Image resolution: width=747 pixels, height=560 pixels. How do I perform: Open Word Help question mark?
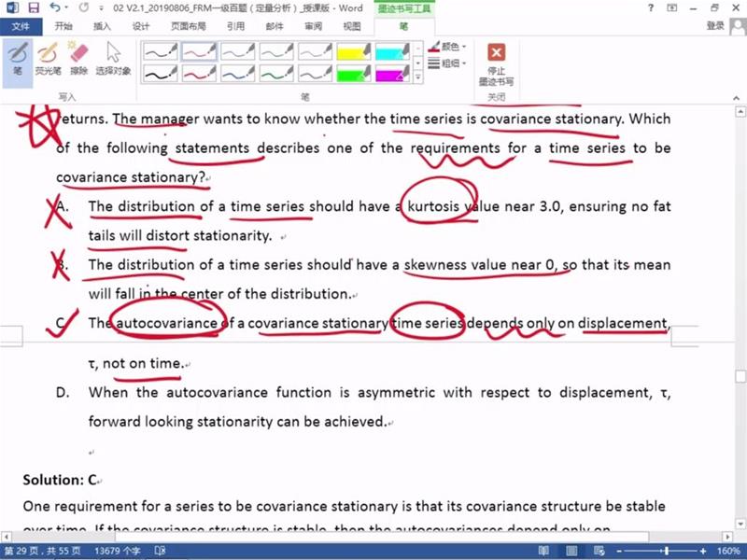(651, 7)
